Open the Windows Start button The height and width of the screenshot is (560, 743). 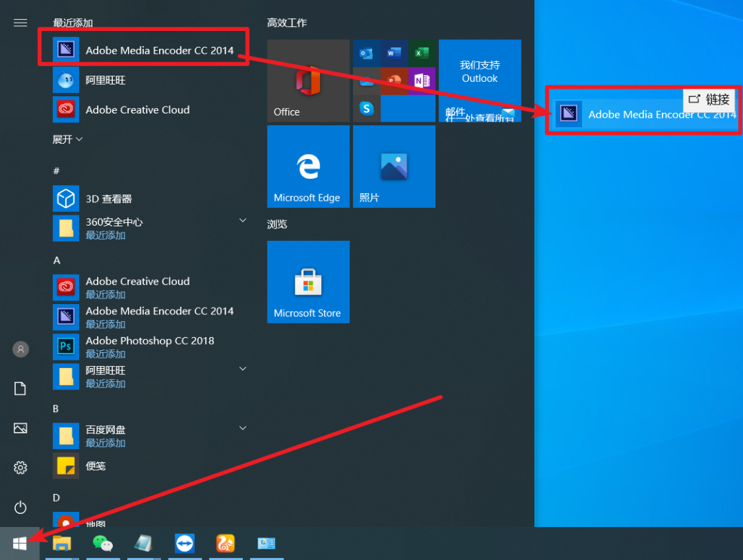point(19,543)
